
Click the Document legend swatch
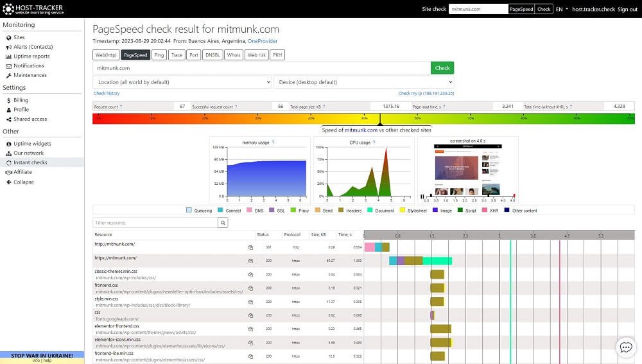click(x=370, y=210)
